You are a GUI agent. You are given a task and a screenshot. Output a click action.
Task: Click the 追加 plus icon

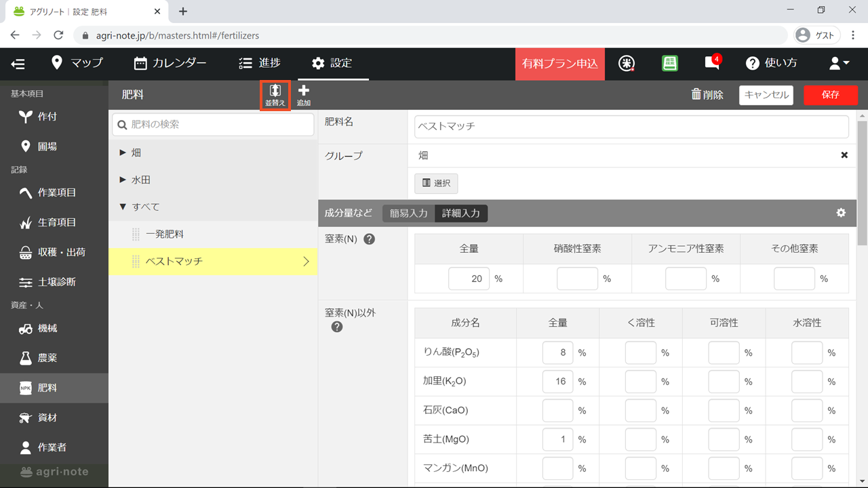[304, 95]
